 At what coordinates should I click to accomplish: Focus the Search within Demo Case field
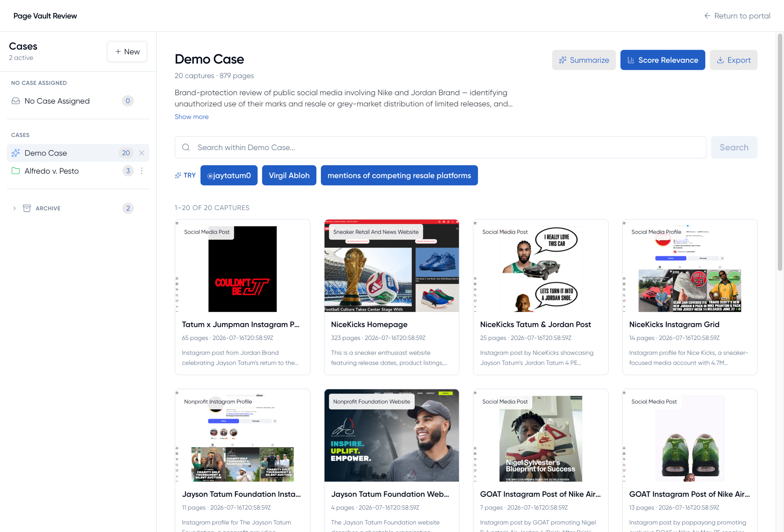click(440, 147)
